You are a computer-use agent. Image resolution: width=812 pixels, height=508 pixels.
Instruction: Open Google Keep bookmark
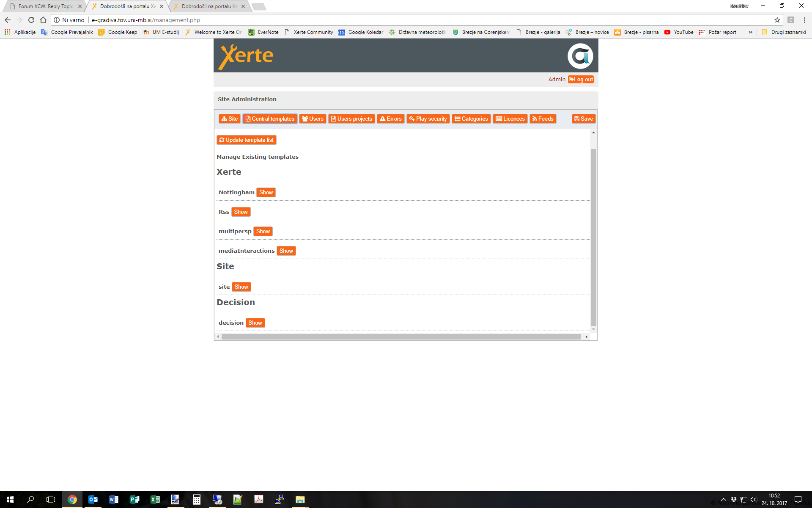(x=118, y=32)
